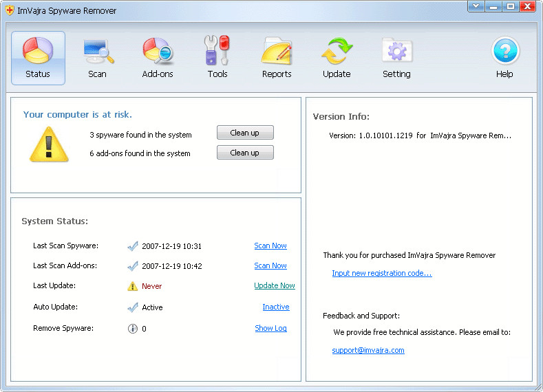
Task: Click the warning icon beside Never
Action: click(133, 286)
